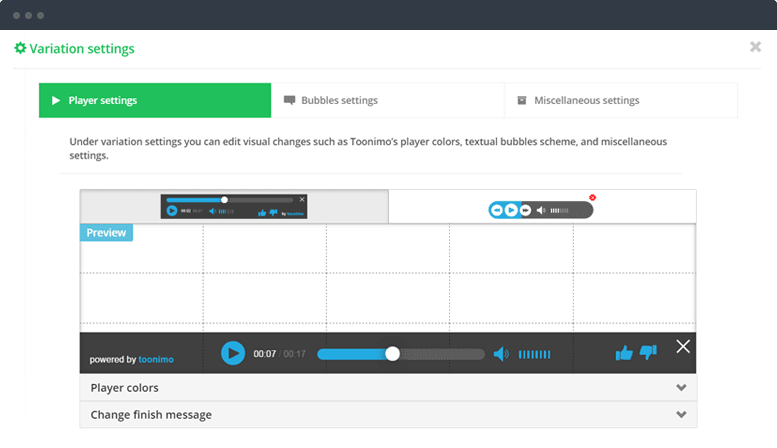
Task: Click the preview player progress slider knob
Action: pyautogui.click(x=392, y=354)
